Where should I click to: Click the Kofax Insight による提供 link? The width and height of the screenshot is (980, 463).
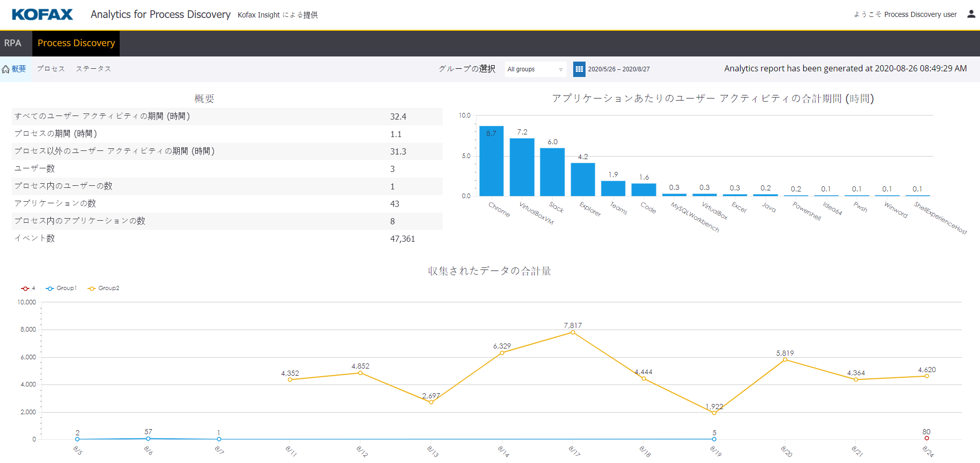coord(277,15)
